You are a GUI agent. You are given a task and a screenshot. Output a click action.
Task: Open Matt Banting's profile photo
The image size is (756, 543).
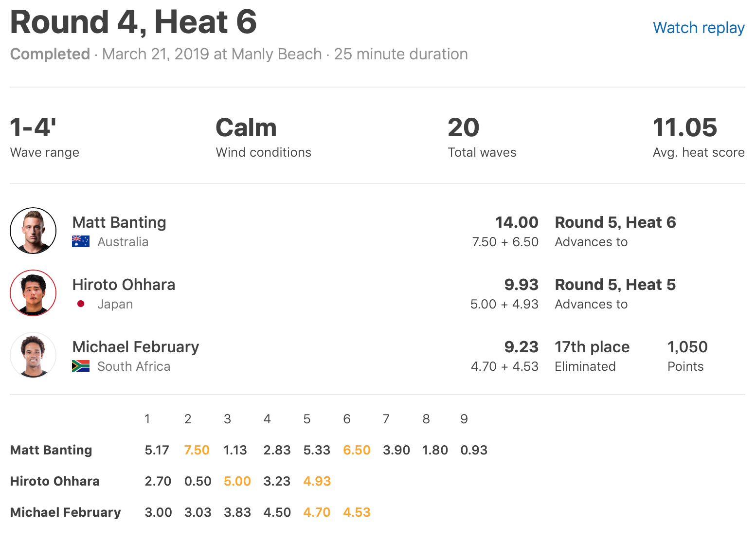click(x=33, y=231)
